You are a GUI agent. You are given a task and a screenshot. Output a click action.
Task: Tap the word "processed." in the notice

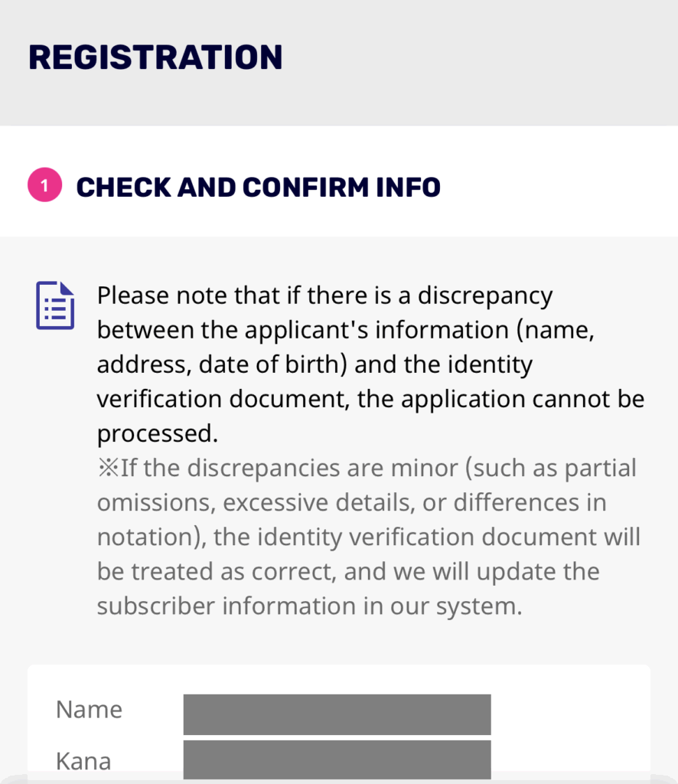[x=158, y=434]
